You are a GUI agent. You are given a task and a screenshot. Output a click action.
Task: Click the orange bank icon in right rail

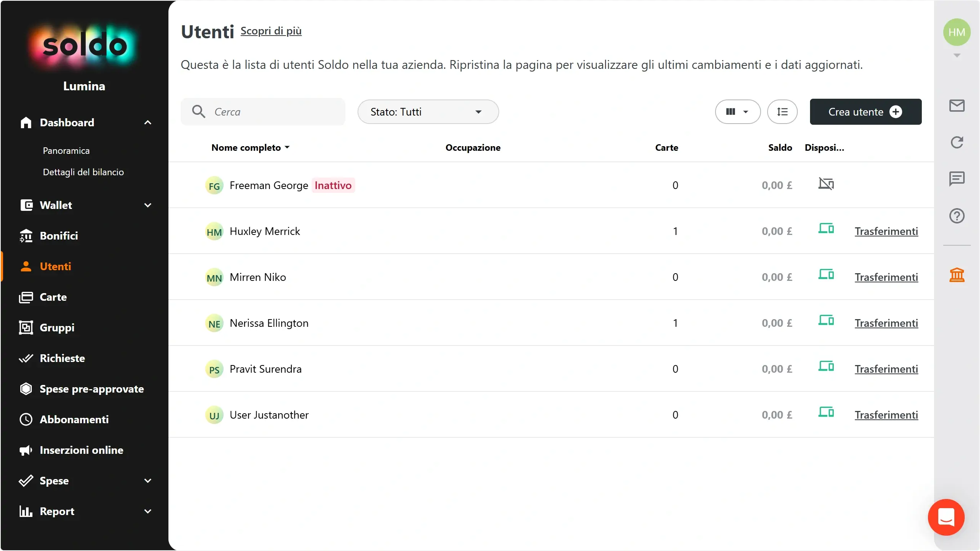point(957,275)
